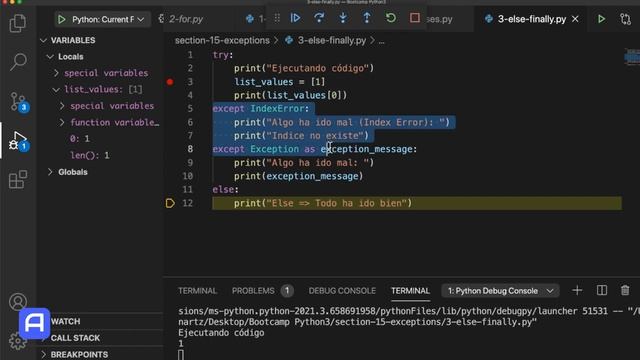Image resolution: width=640 pixels, height=360 pixels.
Task: Open the Python Current File configuration dropdown
Action: 102,19
